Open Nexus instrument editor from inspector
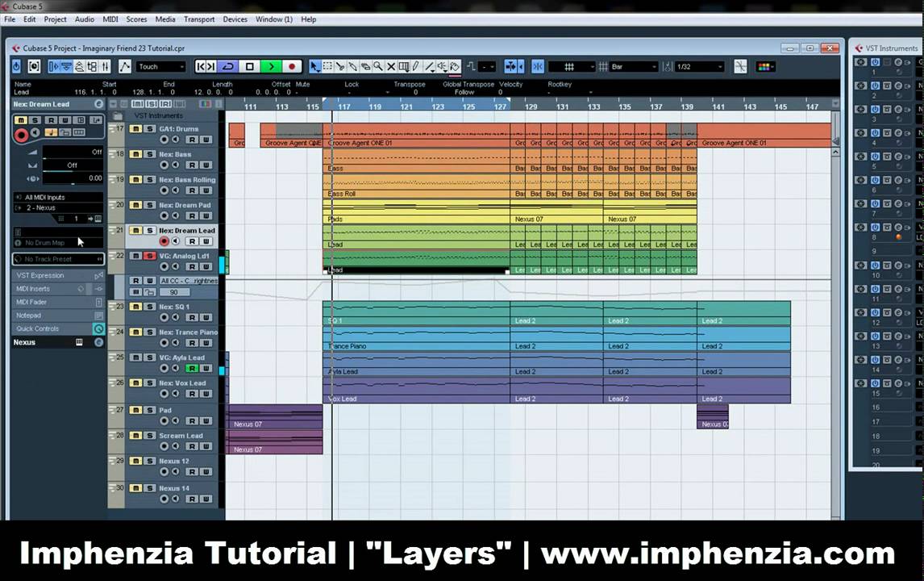Viewport: 924px width, 581px height. tap(79, 342)
